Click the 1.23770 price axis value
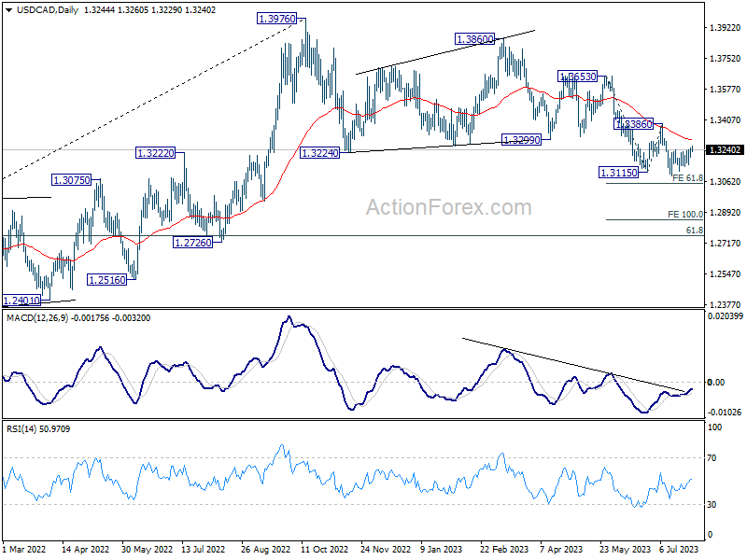Viewport: 747px width, 560px height. (726, 305)
